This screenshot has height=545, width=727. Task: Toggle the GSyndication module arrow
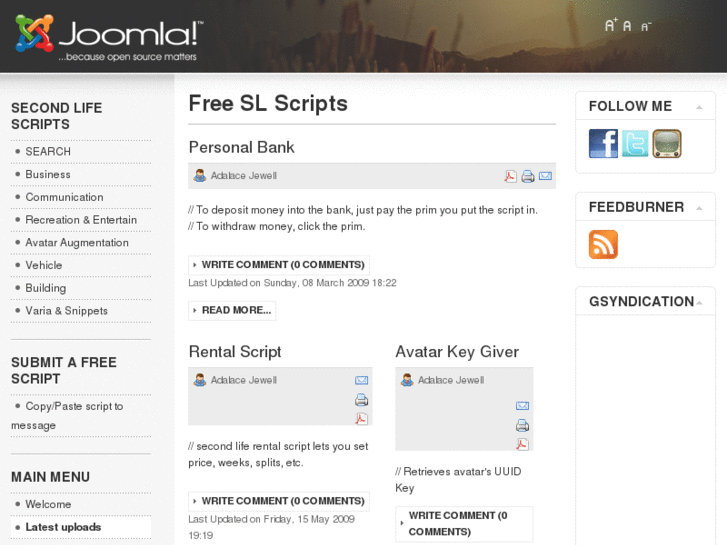coord(699,302)
